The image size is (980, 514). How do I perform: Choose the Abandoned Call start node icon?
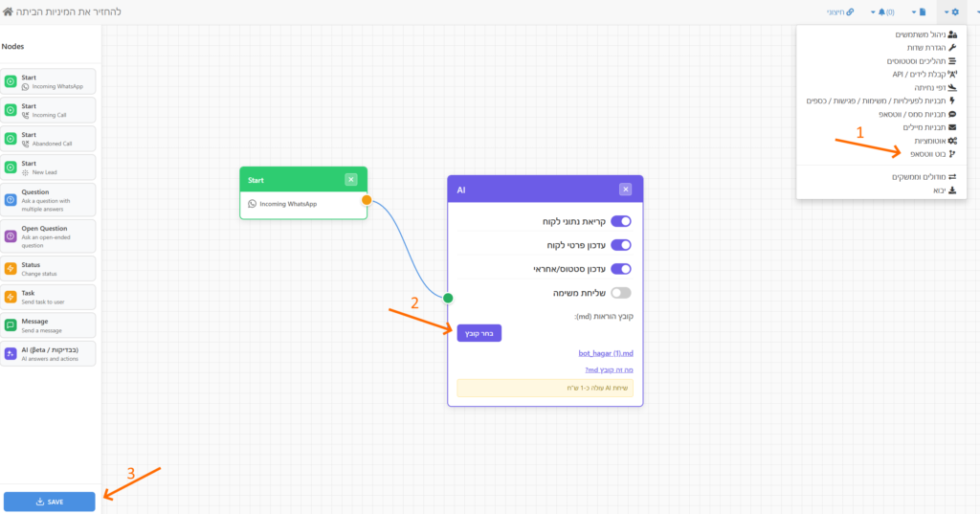coord(11,139)
